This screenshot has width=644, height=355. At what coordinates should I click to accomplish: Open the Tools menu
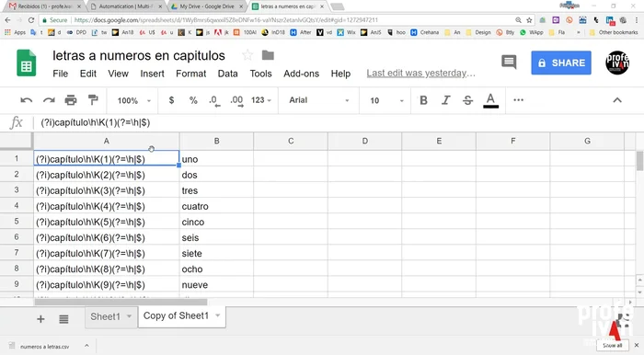260,74
